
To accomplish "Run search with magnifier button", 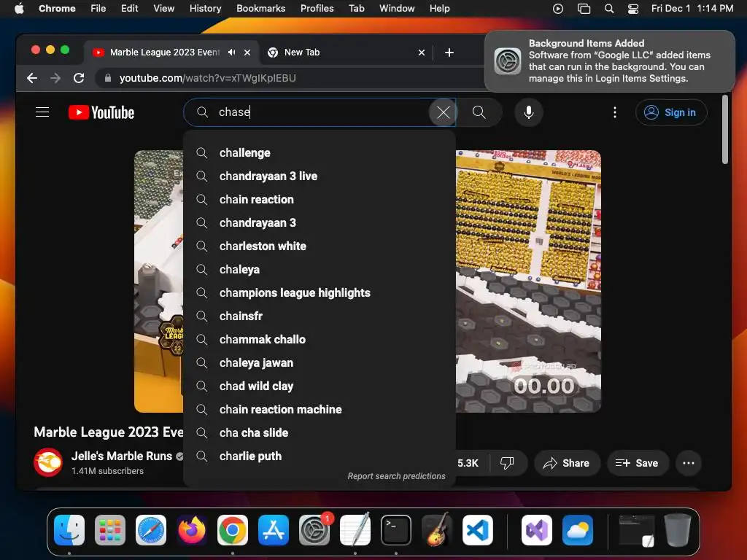I will pos(479,112).
